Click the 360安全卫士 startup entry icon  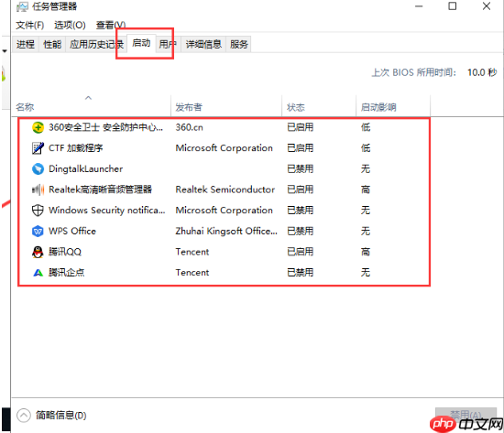[38, 127]
